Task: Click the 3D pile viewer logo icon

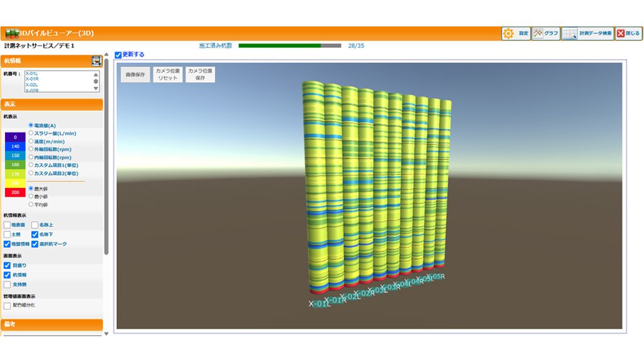Action: 11,33
